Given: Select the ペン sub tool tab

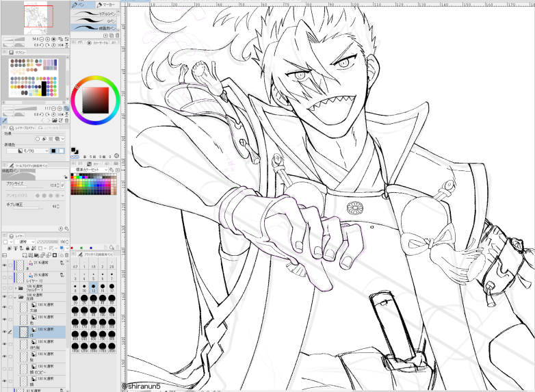Looking at the screenshot, I should pos(82,5).
